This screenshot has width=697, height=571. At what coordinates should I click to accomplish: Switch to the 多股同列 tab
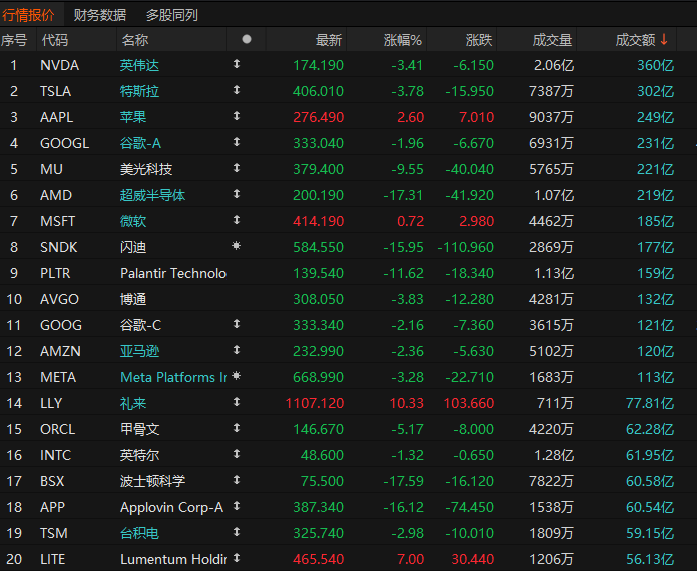coord(172,15)
